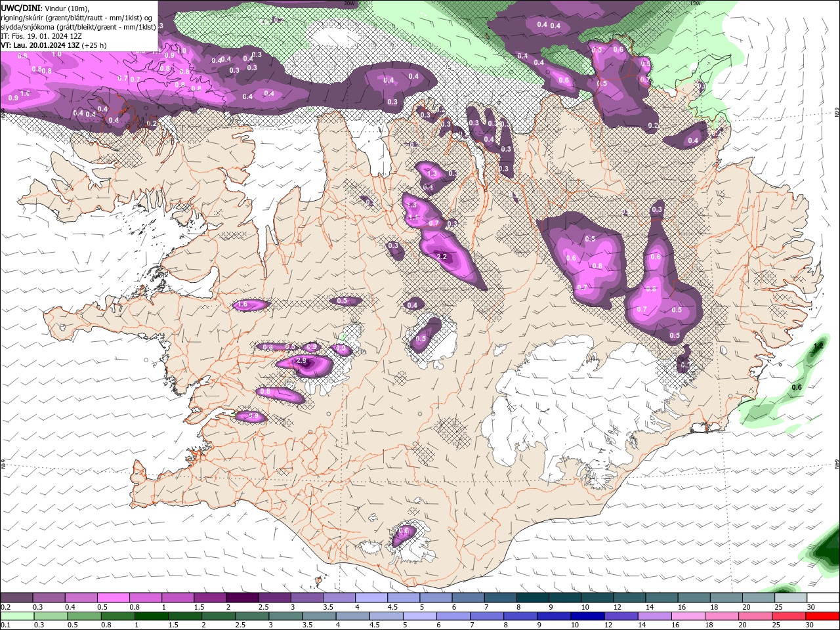Click the dark navy rain legend swatch at 10
The height and width of the screenshot is (630, 840).
pos(586,616)
